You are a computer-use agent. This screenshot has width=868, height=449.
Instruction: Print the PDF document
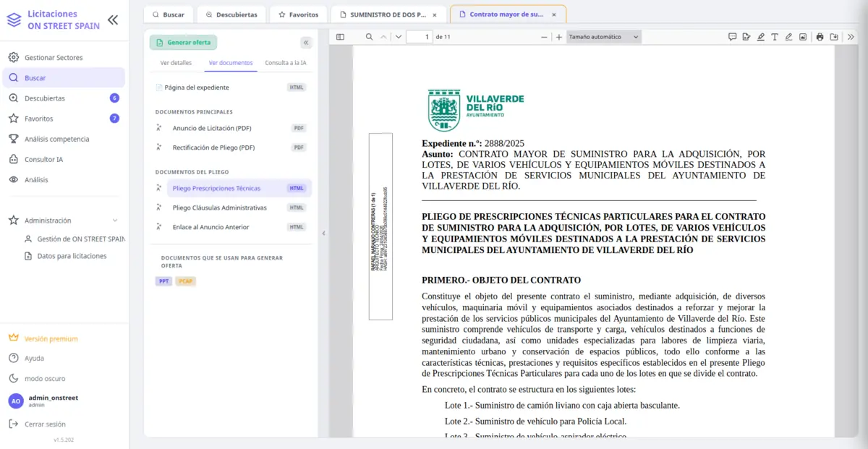tap(820, 37)
